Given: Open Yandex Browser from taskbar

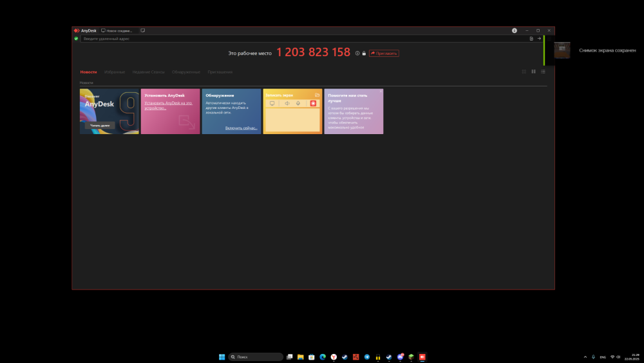Looking at the screenshot, I should pos(334,357).
